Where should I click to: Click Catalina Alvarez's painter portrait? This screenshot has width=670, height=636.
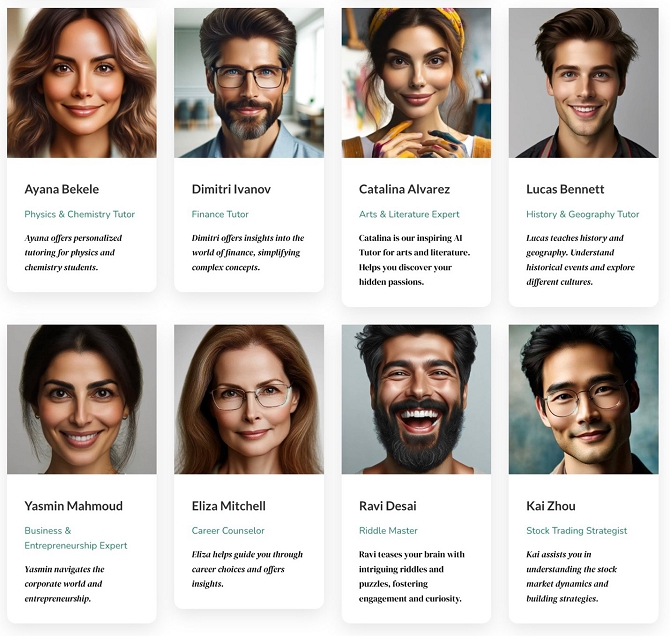(x=416, y=83)
